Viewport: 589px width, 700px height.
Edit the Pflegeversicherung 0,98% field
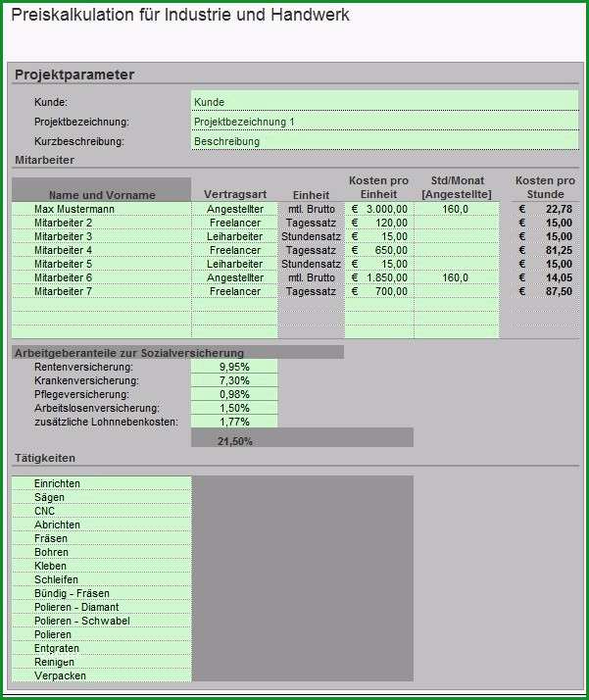[x=234, y=394]
